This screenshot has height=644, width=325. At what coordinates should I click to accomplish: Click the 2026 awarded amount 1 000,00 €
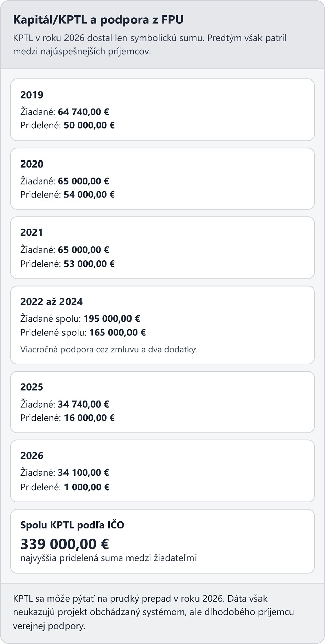(x=87, y=487)
